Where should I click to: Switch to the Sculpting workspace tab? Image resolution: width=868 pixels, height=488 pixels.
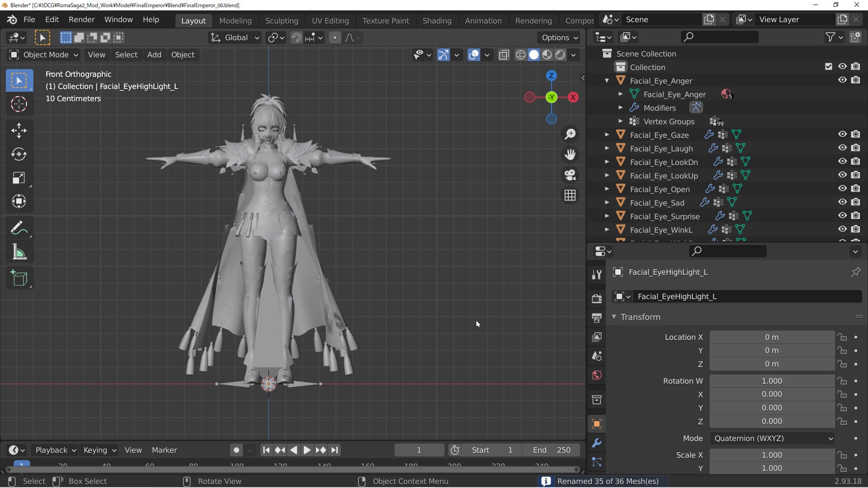[x=281, y=20]
